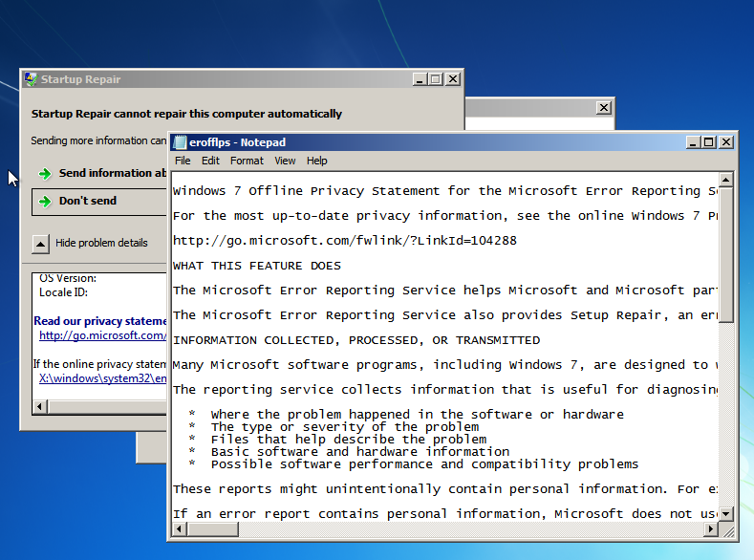Viewport: 754px width, 560px height.
Task: Click Notepad horizontal scrollbar right arrow
Action: click(711, 529)
